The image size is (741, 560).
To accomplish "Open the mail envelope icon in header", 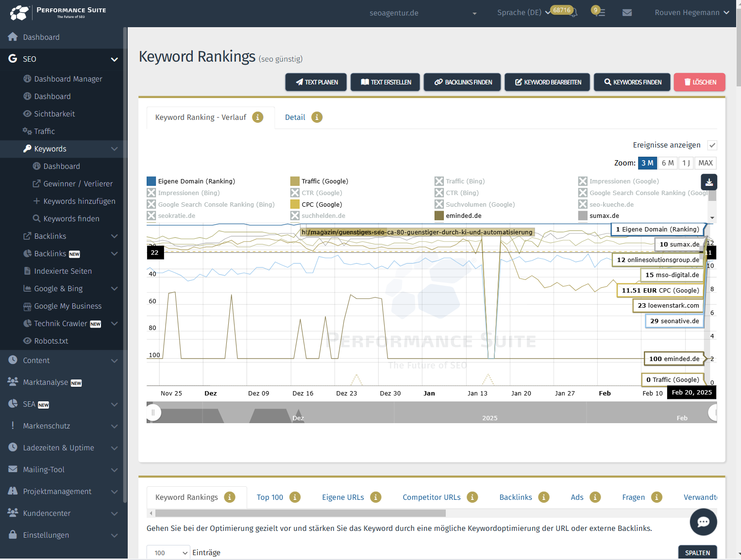I will (627, 13).
